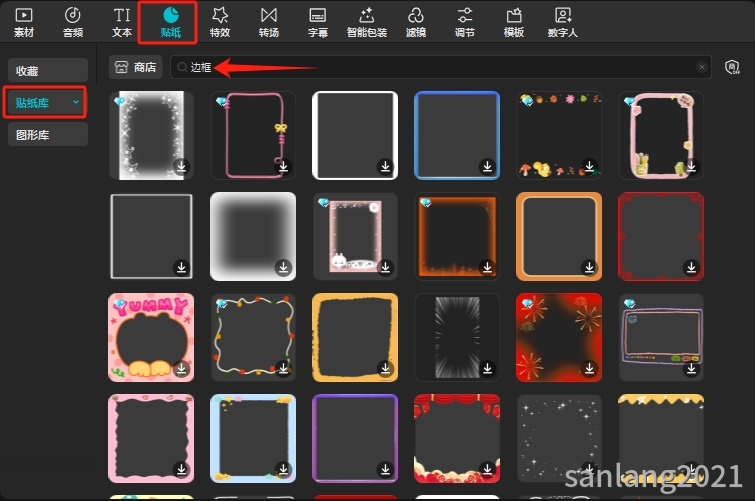
Task: Open the 音频 audio panel
Action: (x=73, y=22)
